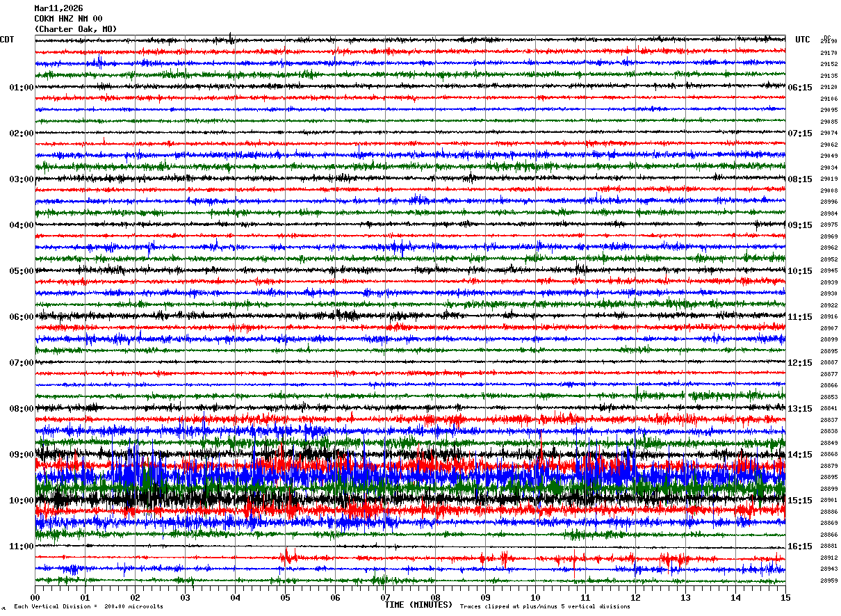Viewport: 841px width, 616px height.
Task: Click the '06:00' CDT time label
Action: [x=21, y=317]
